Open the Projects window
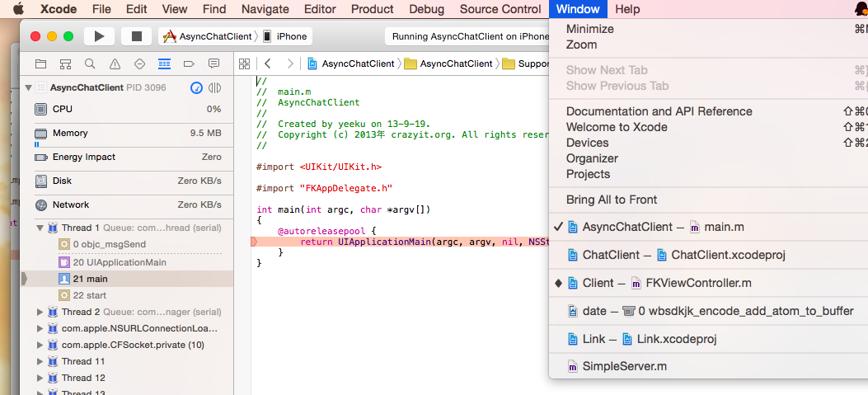Viewport: 868px width, 395px height. [709, 173]
